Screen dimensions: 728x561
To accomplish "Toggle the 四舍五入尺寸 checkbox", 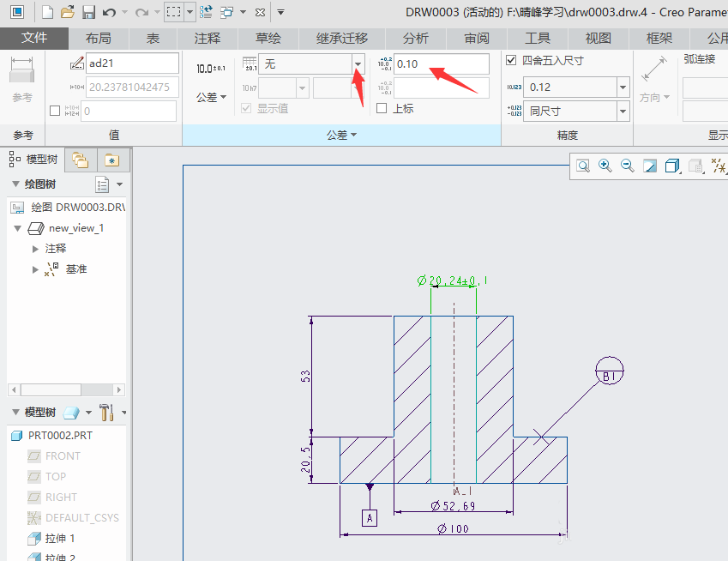I will [x=511, y=60].
